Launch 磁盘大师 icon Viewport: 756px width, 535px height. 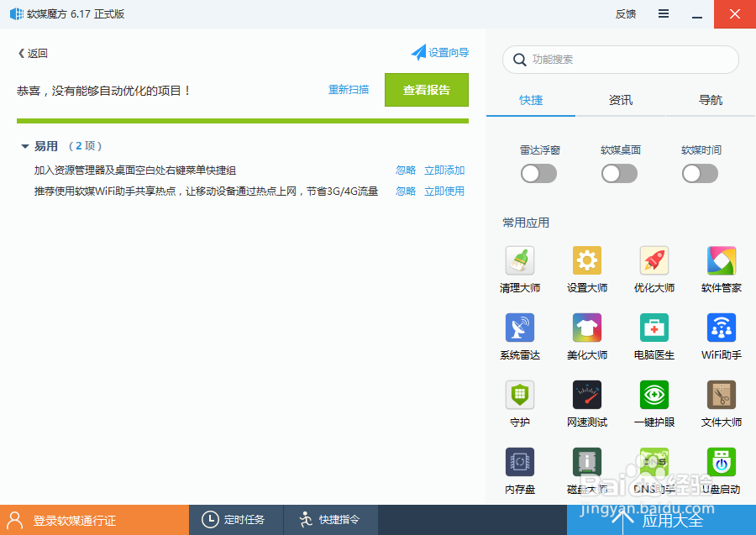587,462
